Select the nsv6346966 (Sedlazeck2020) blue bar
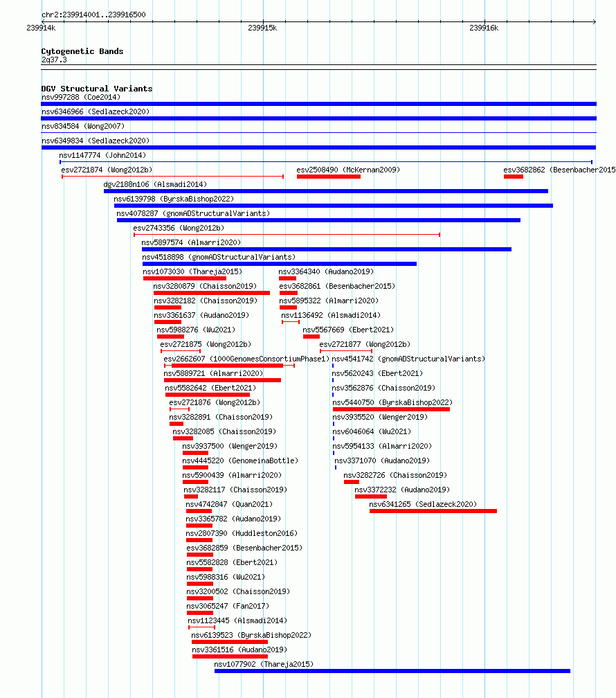 coord(318,118)
